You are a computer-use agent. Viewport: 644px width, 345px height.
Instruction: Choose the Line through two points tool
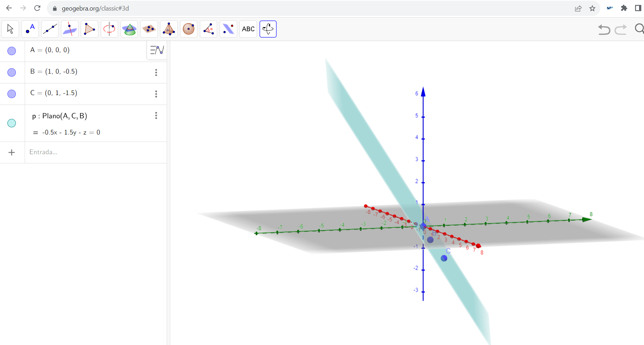(50, 29)
